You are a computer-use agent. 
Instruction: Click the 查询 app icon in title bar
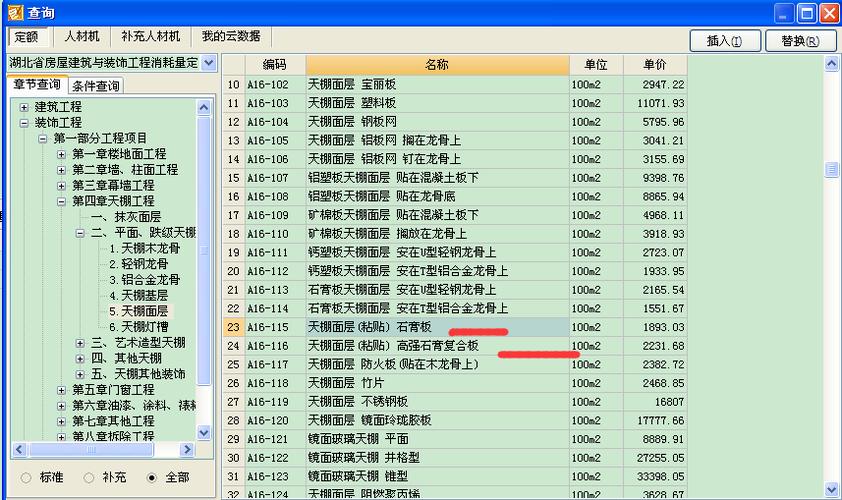pyautogui.click(x=13, y=13)
